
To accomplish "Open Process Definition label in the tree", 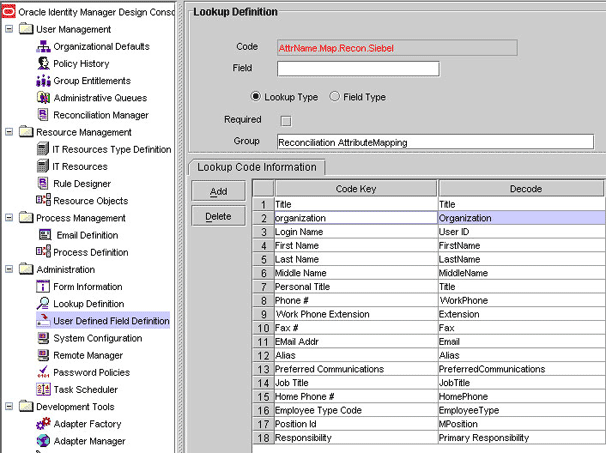I will 90,252.
